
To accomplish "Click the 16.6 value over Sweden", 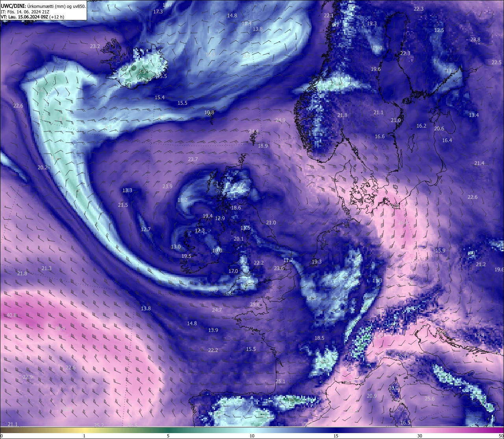I will (x=380, y=137).
